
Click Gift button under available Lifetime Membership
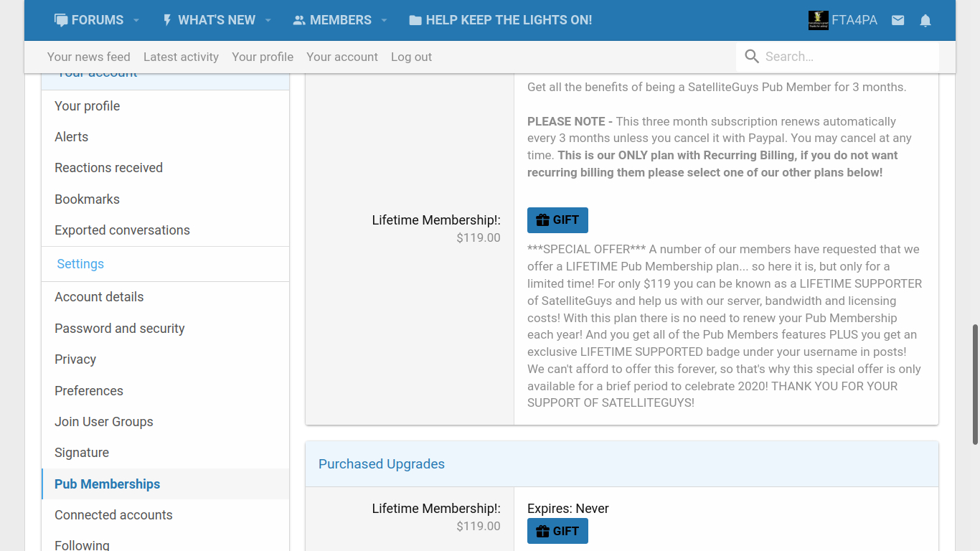[557, 220]
